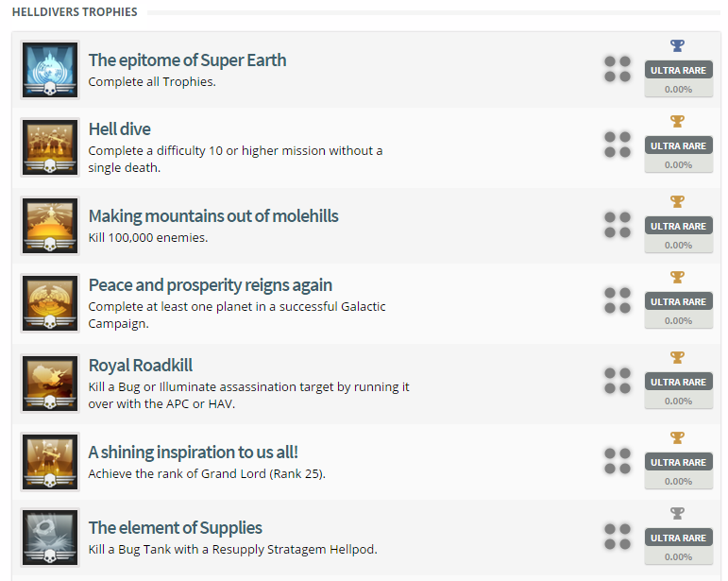Open the Hell dive trophy image
728x581 pixels.
(50, 146)
